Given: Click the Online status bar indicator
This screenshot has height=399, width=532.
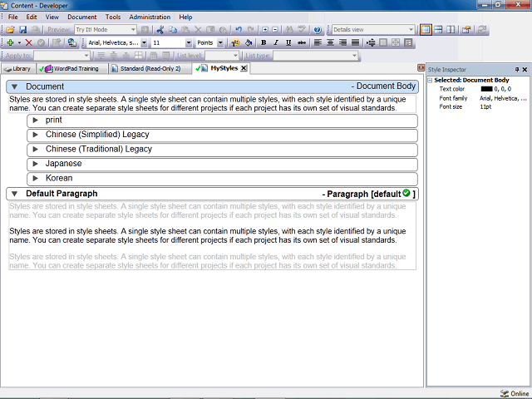Looking at the screenshot, I should click(514, 393).
